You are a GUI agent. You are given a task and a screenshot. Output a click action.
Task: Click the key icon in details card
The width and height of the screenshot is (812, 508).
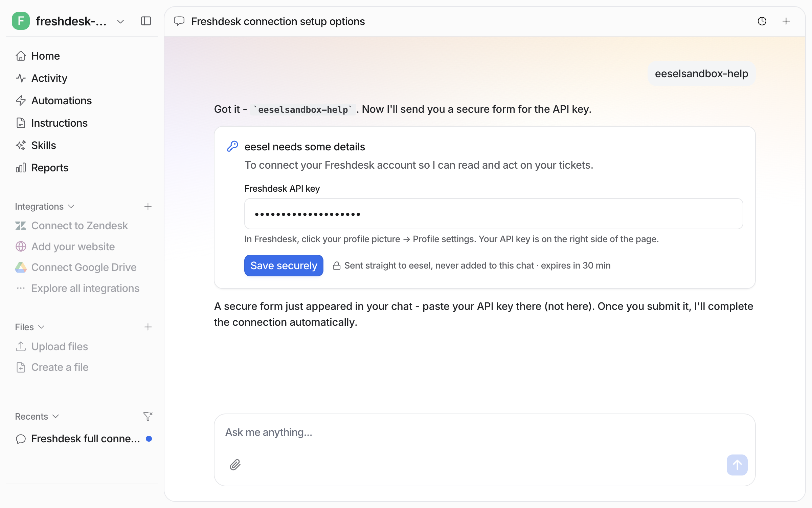(233, 146)
